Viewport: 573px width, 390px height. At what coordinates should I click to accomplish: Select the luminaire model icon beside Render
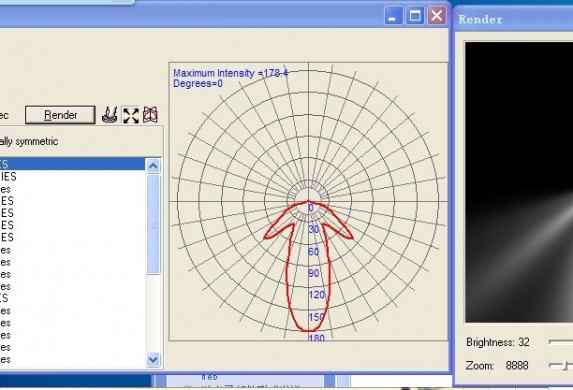pyautogui.click(x=109, y=115)
